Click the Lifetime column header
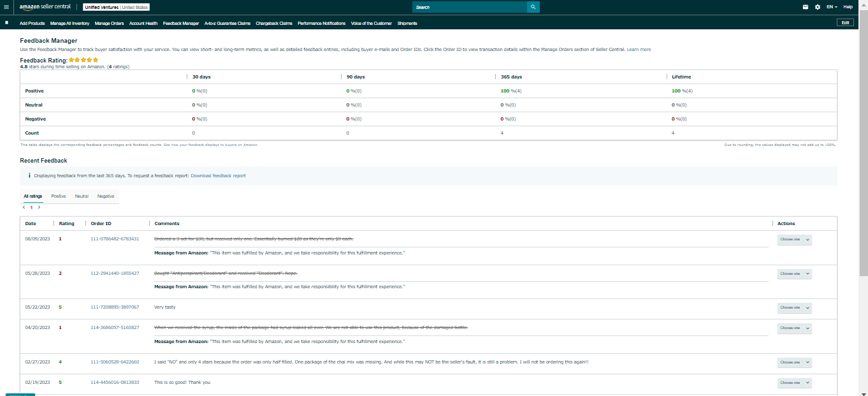 (x=681, y=77)
